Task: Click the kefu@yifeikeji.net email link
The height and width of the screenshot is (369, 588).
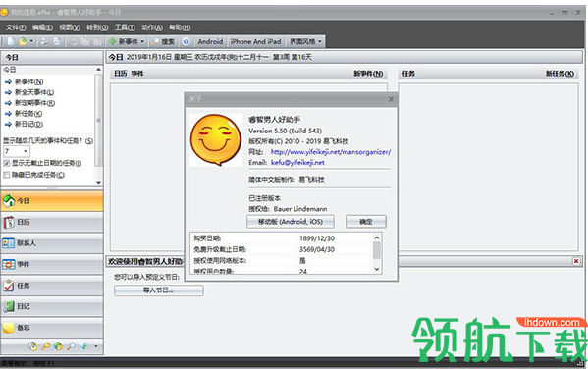Action: [297, 162]
